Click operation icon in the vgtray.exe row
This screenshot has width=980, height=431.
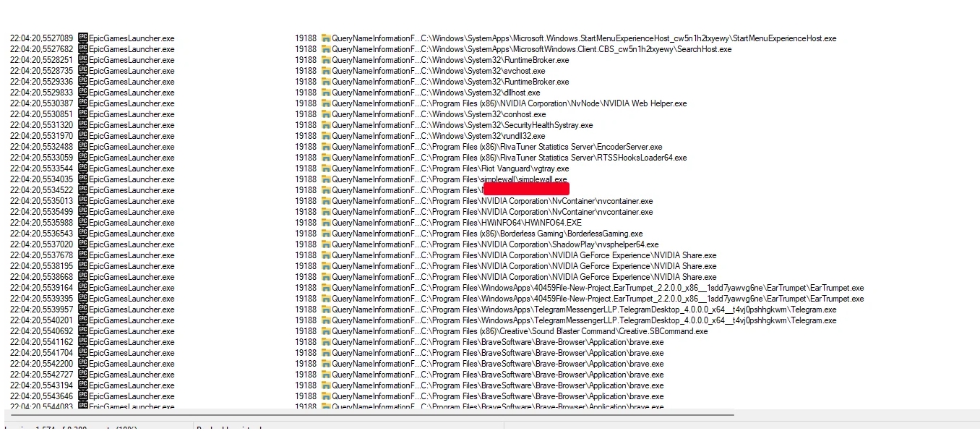coord(325,168)
